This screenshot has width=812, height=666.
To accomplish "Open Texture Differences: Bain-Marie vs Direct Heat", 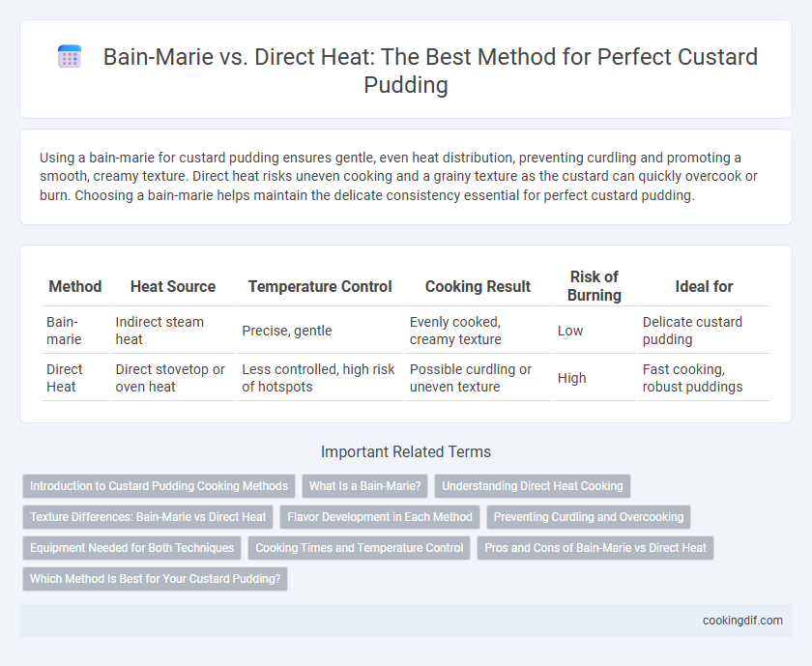I will pos(148,517).
